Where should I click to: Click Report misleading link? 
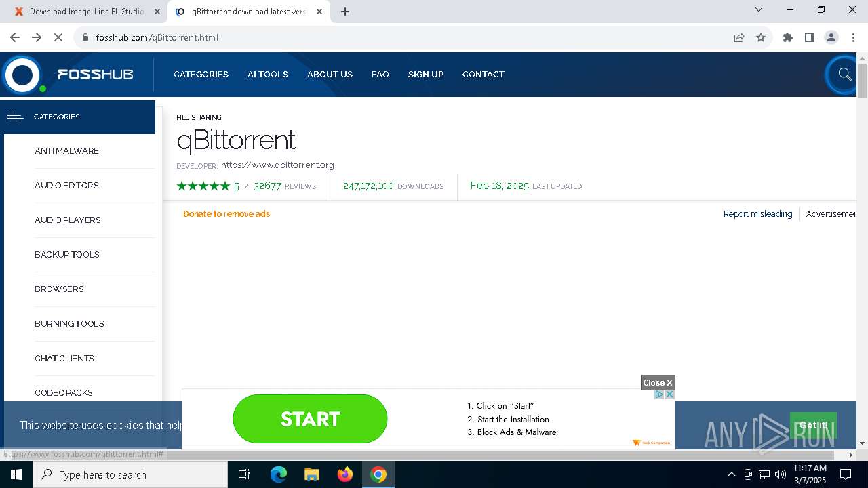click(x=757, y=213)
